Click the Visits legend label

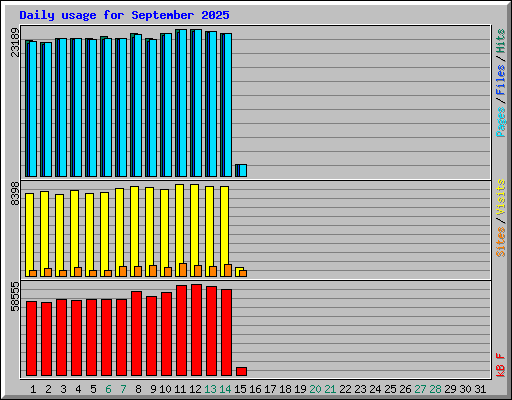(x=501, y=198)
